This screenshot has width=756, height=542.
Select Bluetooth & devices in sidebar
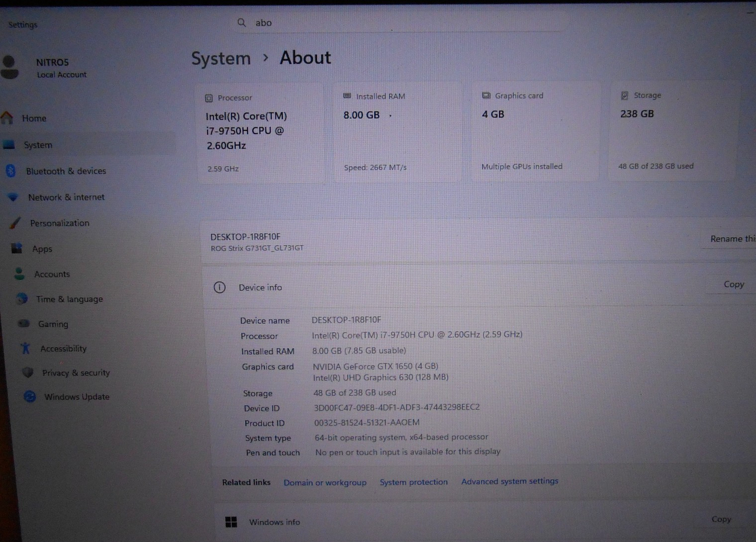66,171
